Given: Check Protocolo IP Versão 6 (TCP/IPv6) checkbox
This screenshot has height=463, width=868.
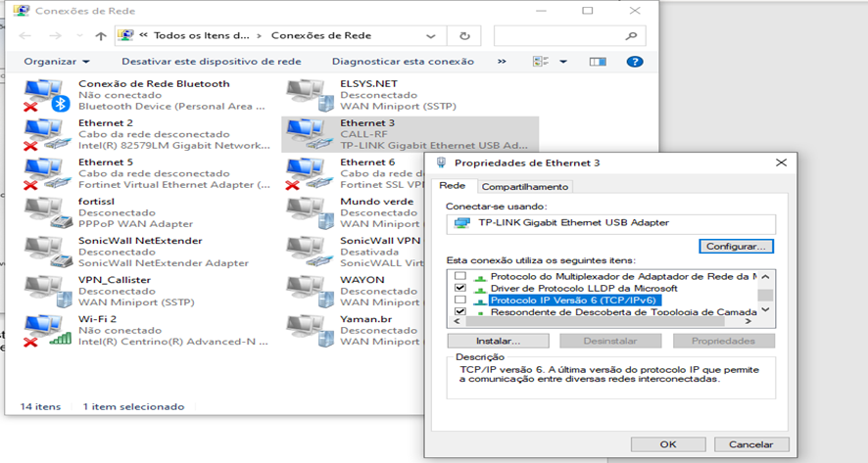Looking at the screenshot, I should [460, 300].
